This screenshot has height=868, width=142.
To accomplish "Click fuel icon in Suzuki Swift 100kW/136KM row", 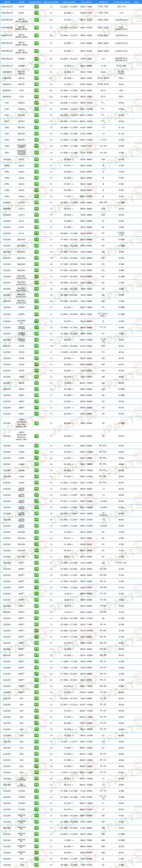I will (36, 692).
